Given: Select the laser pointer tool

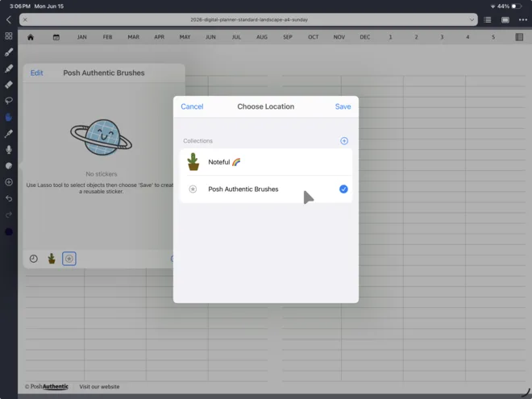Looking at the screenshot, I should click(x=9, y=133).
